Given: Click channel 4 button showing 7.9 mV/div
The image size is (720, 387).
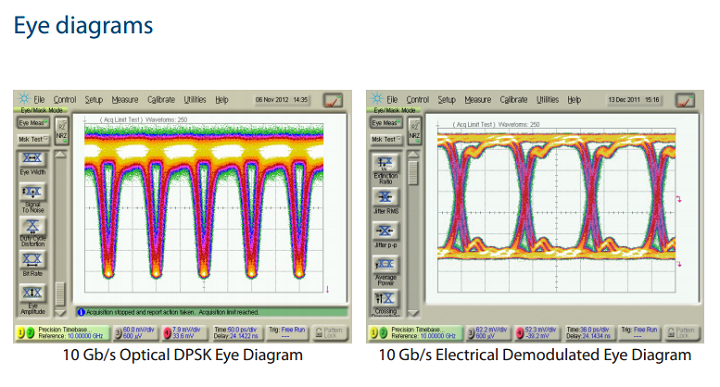Looking at the screenshot, I should click(186, 333).
